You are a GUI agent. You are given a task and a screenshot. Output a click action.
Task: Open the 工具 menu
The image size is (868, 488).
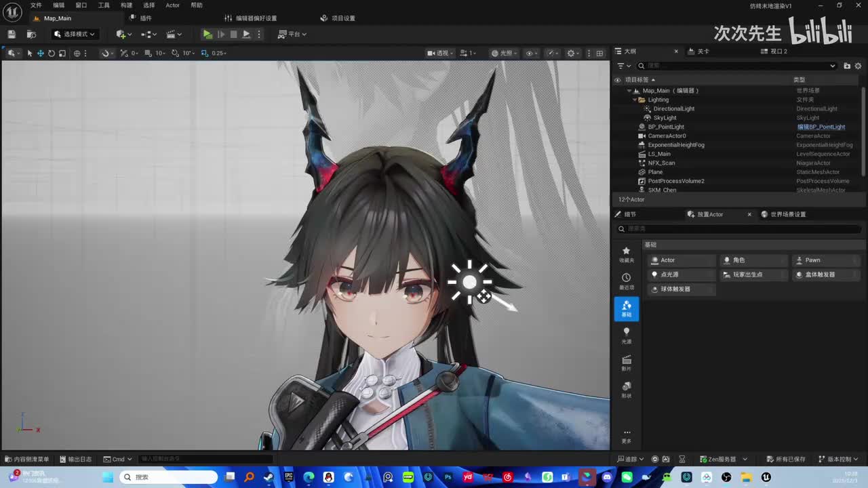pos(104,5)
